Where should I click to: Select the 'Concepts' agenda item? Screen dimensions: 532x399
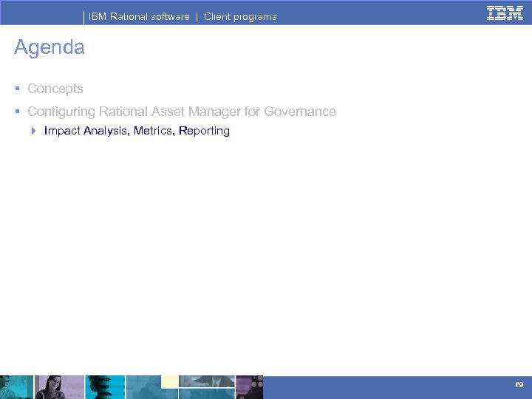point(55,89)
